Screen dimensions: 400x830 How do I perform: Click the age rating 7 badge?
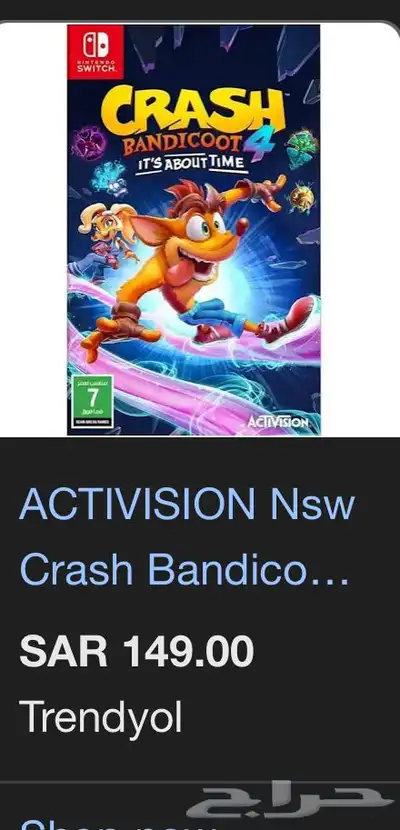click(x=92, y=403)
